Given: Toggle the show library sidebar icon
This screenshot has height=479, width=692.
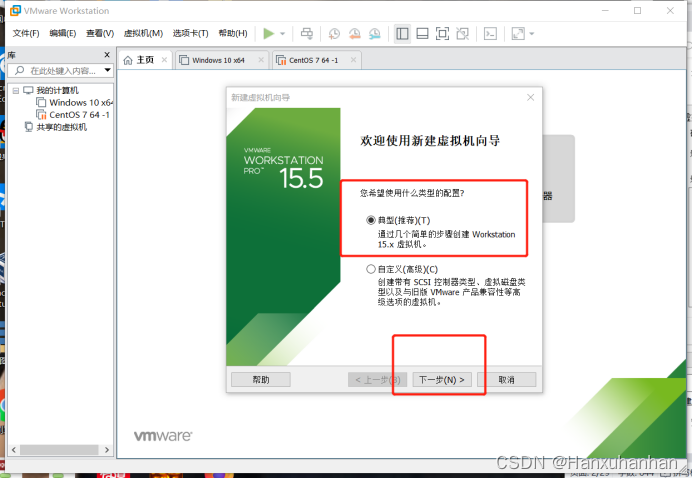Looking at the screenshot, I should [402, 34].
